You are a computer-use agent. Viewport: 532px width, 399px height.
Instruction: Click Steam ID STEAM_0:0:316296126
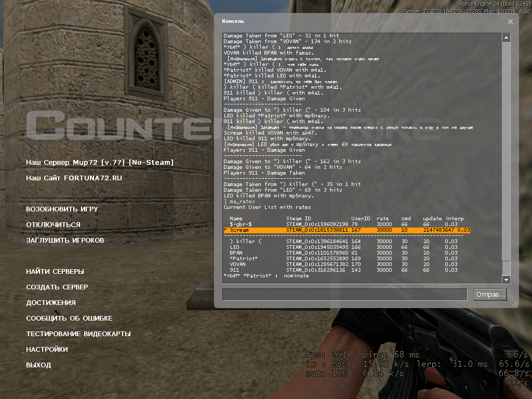pyautogui.click(x=316, y=270)
